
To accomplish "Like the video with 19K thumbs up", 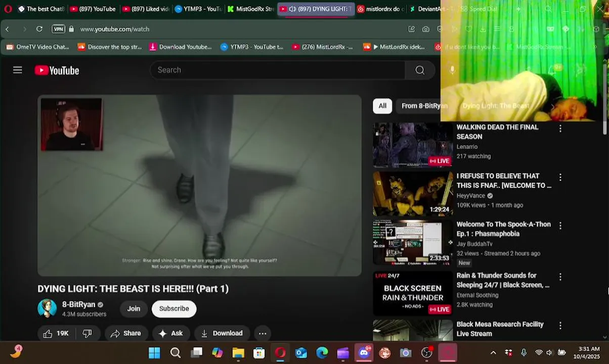I will tap(56, 333).
